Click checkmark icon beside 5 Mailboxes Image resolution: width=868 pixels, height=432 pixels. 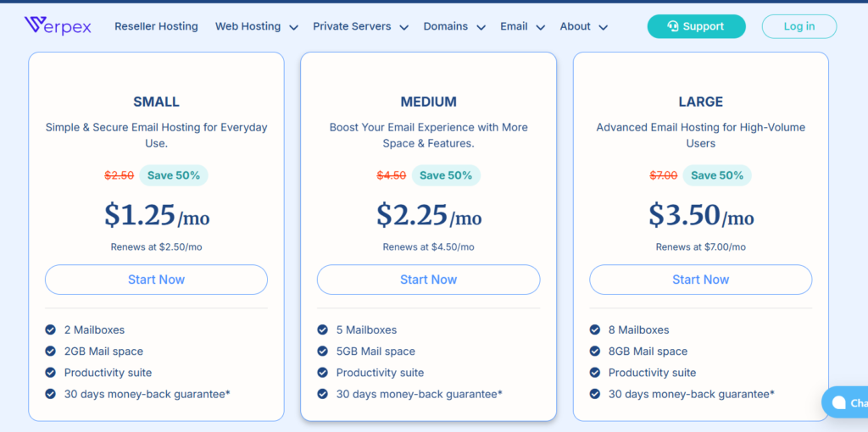[322, 330]
